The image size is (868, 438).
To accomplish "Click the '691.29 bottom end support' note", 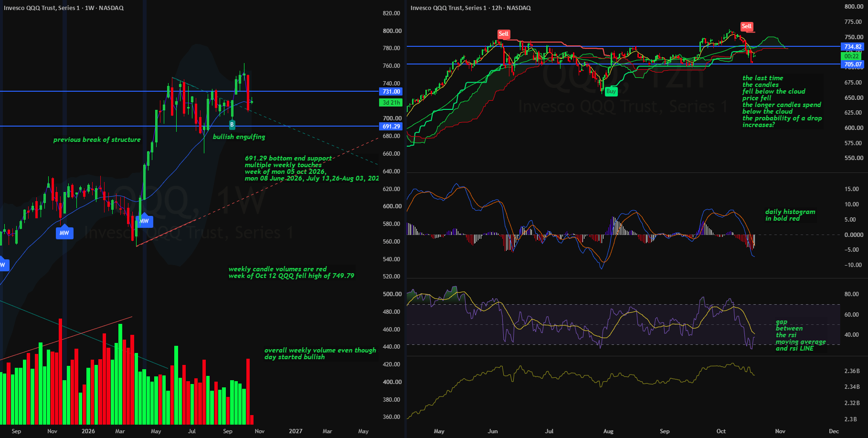I will (312, 168).
